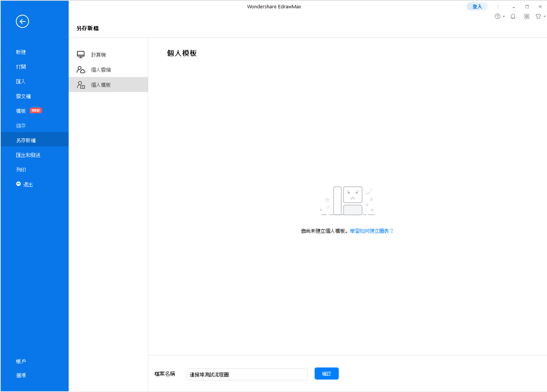This screenshot has width=547, height=392.
Task: Minimize the EdrawMax window
Action: (514, 7)
